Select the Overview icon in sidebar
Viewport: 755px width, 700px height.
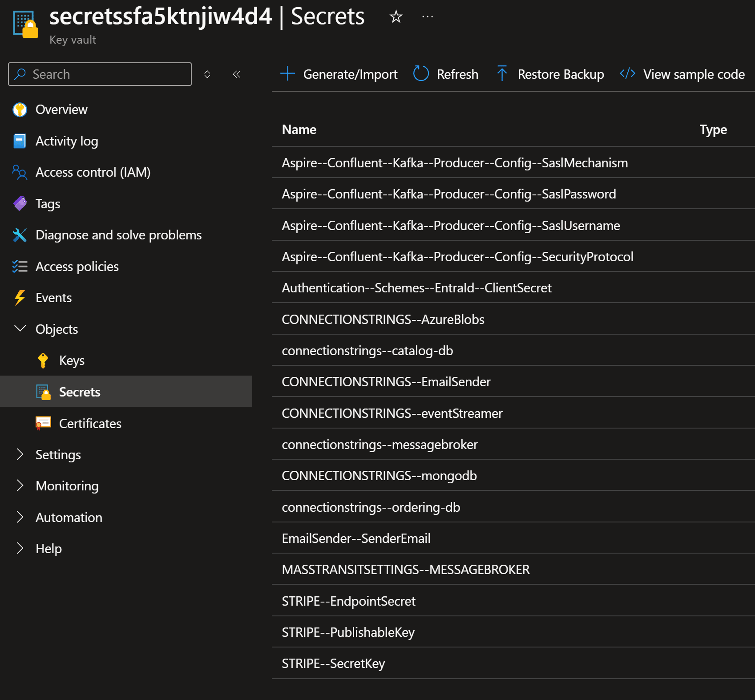coord(20,109)
